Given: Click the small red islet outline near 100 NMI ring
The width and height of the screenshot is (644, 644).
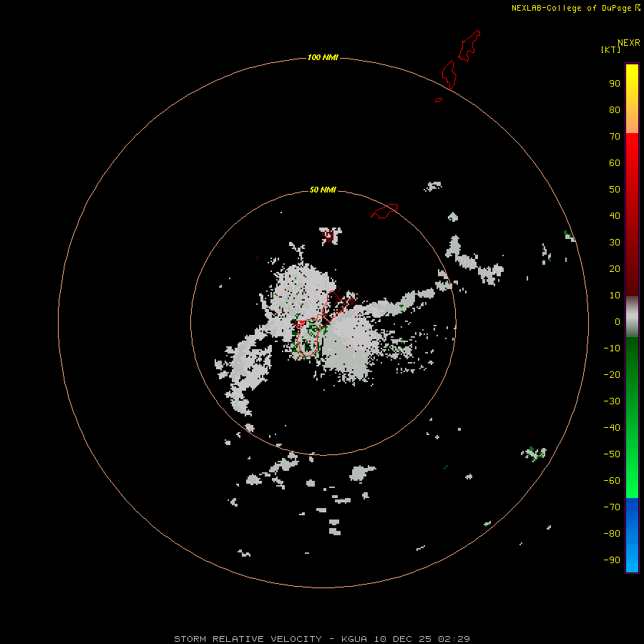Looking at the screenshot, I should click(439, 99).
